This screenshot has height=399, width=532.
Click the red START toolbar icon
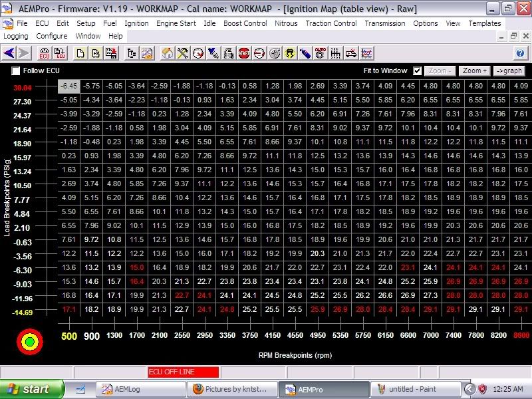(244, 53)
